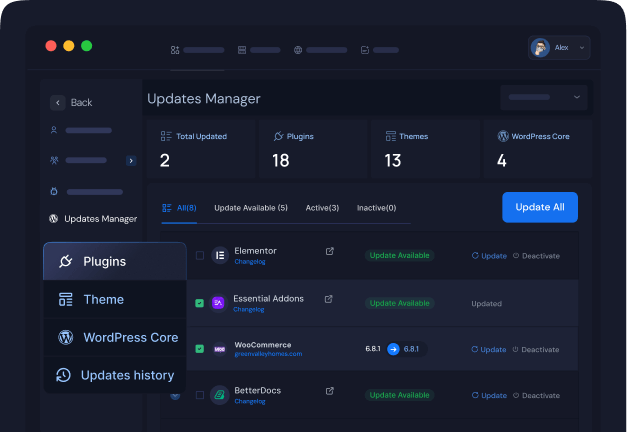Click the BetterDocs plugin logo

pos(219,395)
